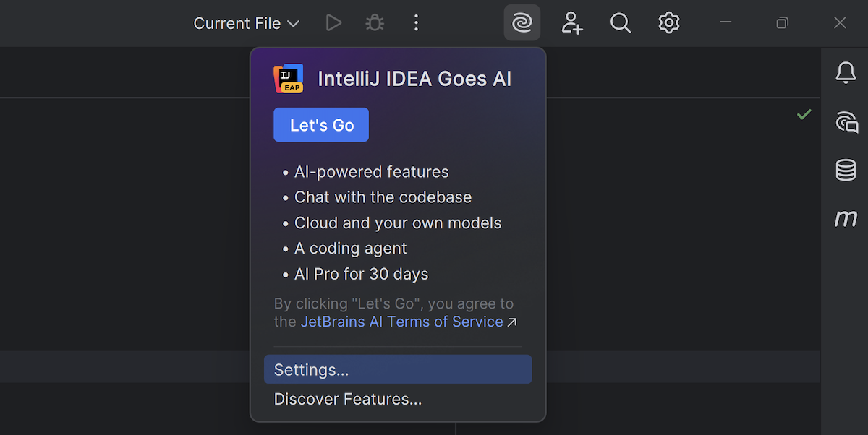Open Search Everywhere magnifier icon
The image size is (868, 435).
[620, 23]
